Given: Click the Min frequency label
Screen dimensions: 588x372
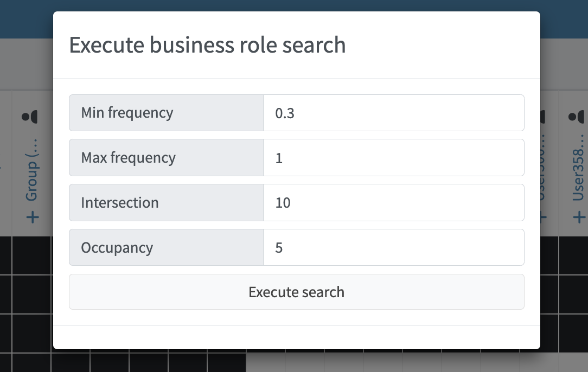Looking at the screenshot, I should point(127,113).
